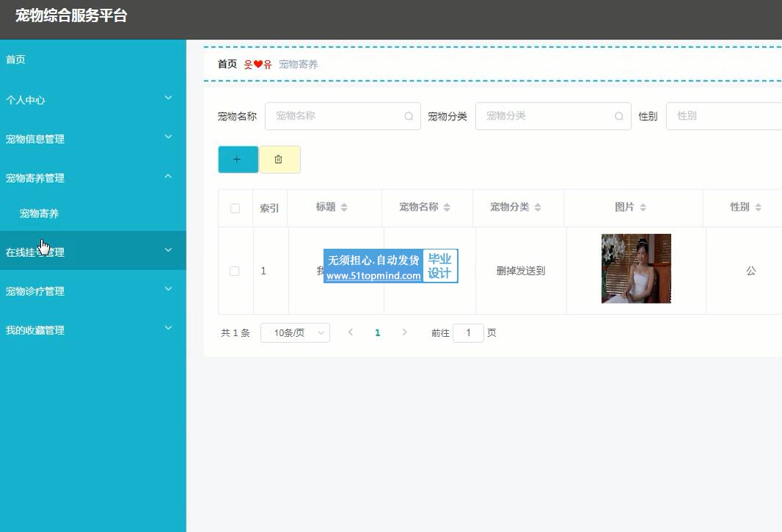Sort table by 宠物名称 column arrows

pos(447,207)
